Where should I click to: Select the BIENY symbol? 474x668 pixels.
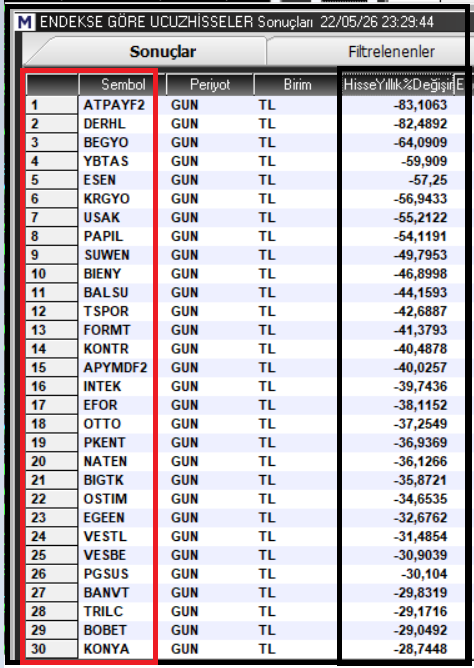pos(103,274)
